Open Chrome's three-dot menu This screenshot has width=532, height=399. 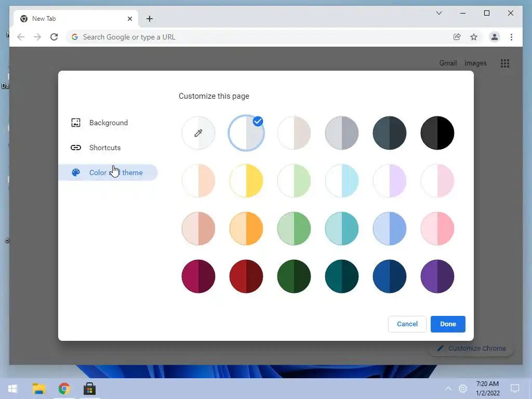pos(511,37)
